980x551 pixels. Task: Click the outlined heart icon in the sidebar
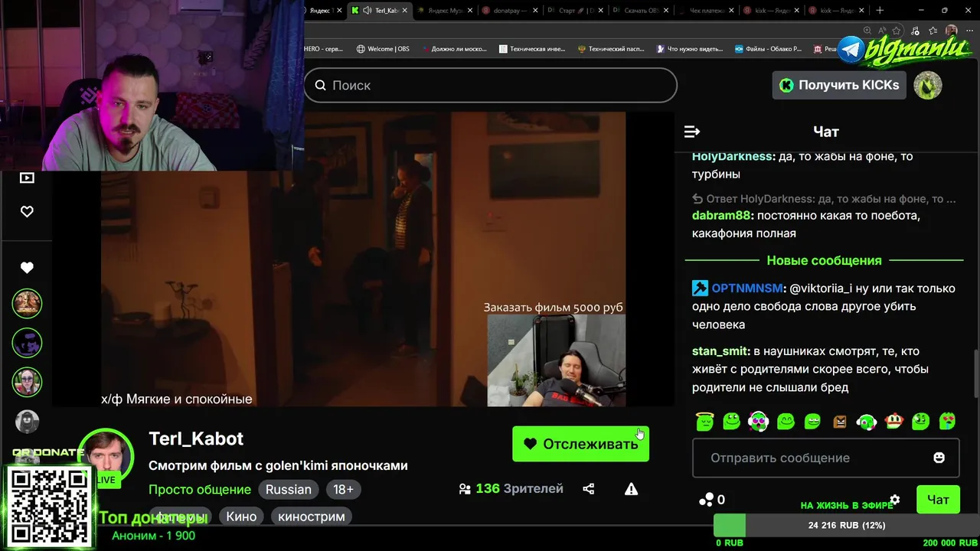[x=27, y=211]
